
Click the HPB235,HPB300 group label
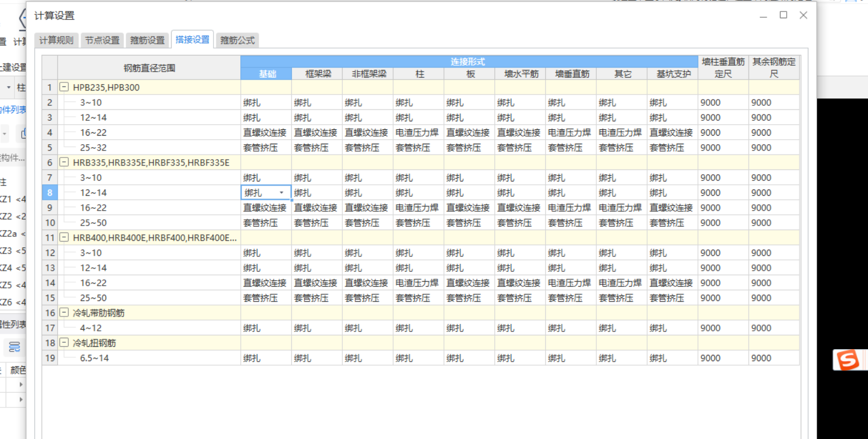tap(106, 88)
